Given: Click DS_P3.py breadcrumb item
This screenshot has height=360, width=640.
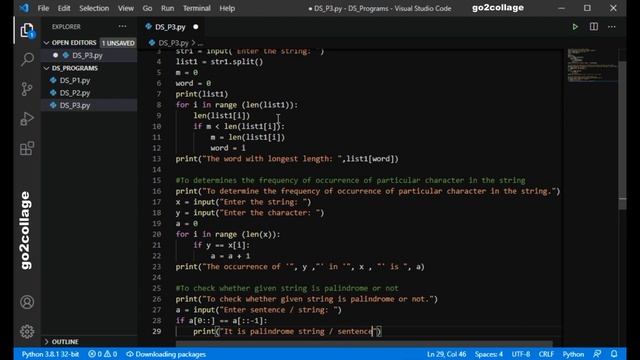Looking at the screenshot, I should point(173,43).
